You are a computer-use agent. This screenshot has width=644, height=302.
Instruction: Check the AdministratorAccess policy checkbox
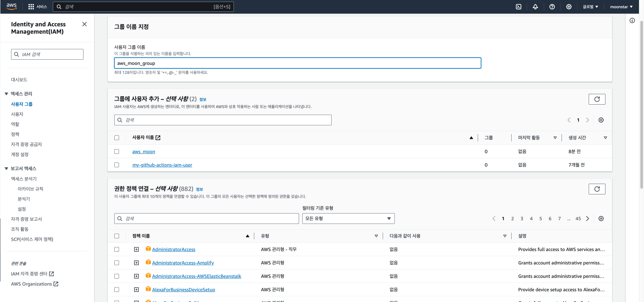point(117,249)
